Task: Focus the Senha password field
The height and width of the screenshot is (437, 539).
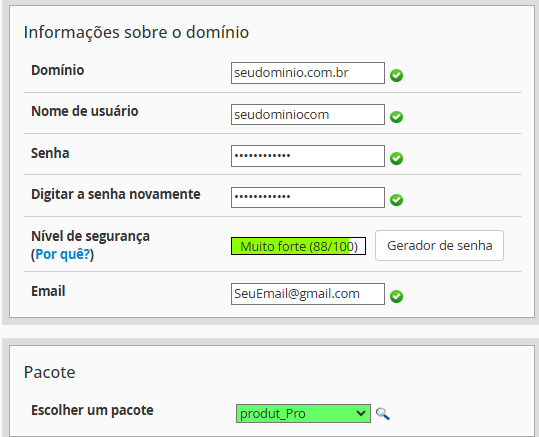Action: [308, 156]
